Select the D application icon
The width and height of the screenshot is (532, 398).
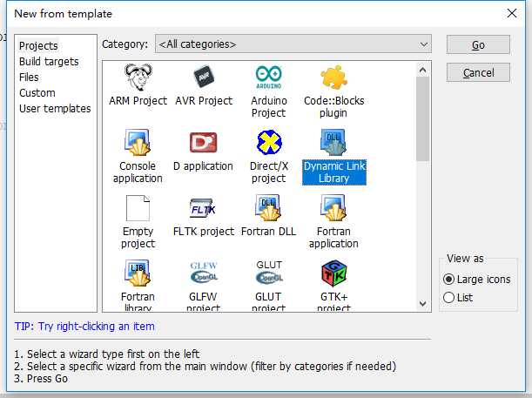pos(203,143)
